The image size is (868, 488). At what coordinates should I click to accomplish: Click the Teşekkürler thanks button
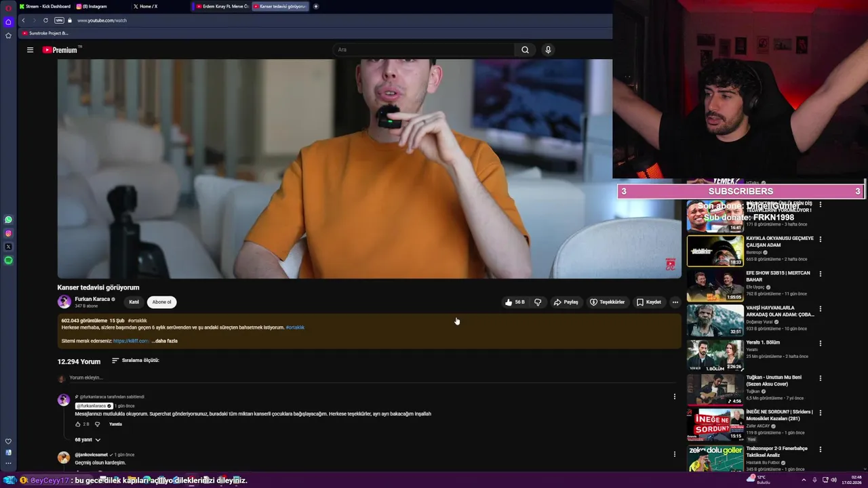click(607, 302)
